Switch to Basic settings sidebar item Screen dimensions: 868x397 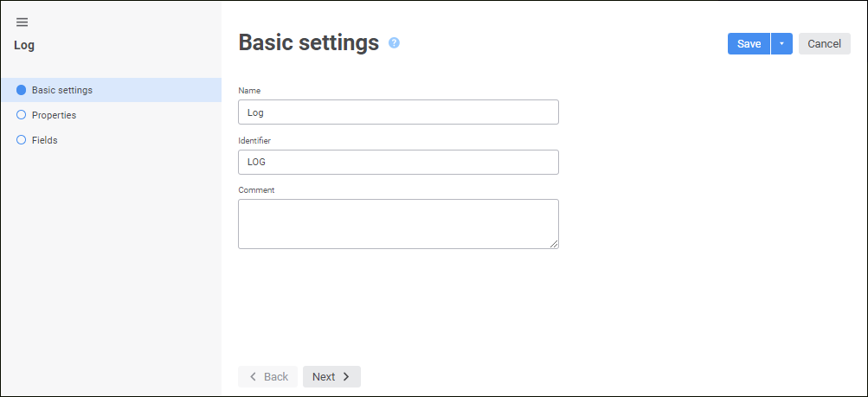coord(62,90)
